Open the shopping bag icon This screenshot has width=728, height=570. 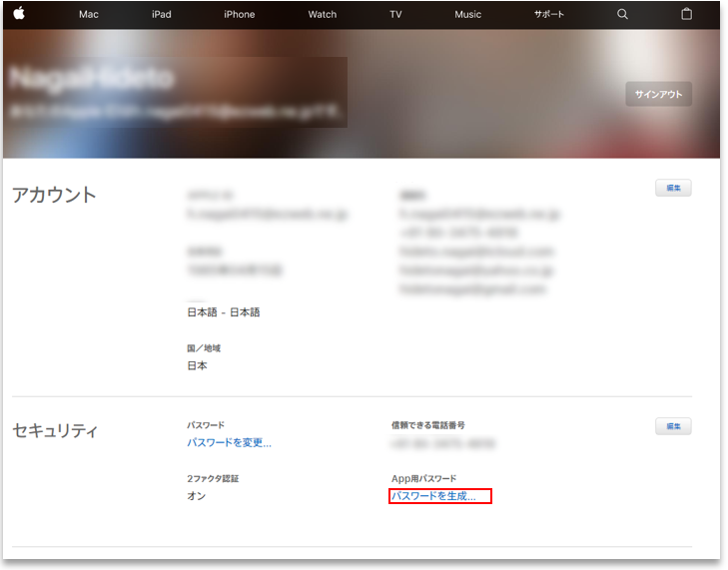point(686,14)
